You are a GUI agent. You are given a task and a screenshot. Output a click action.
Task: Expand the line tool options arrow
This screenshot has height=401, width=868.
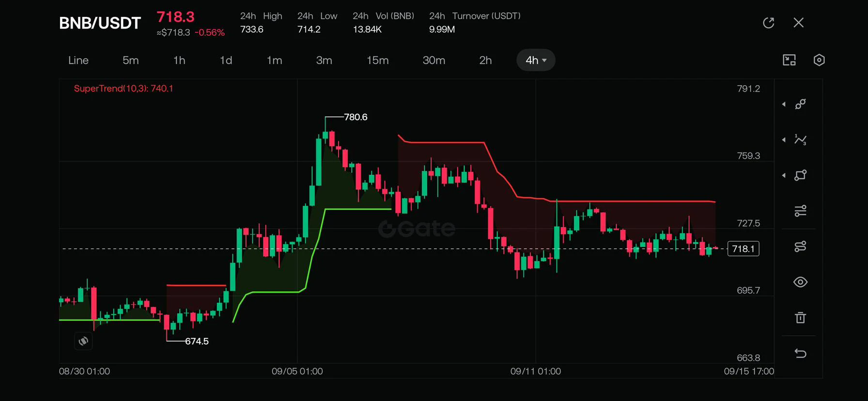pyautogui.click(x=784, y=104)
